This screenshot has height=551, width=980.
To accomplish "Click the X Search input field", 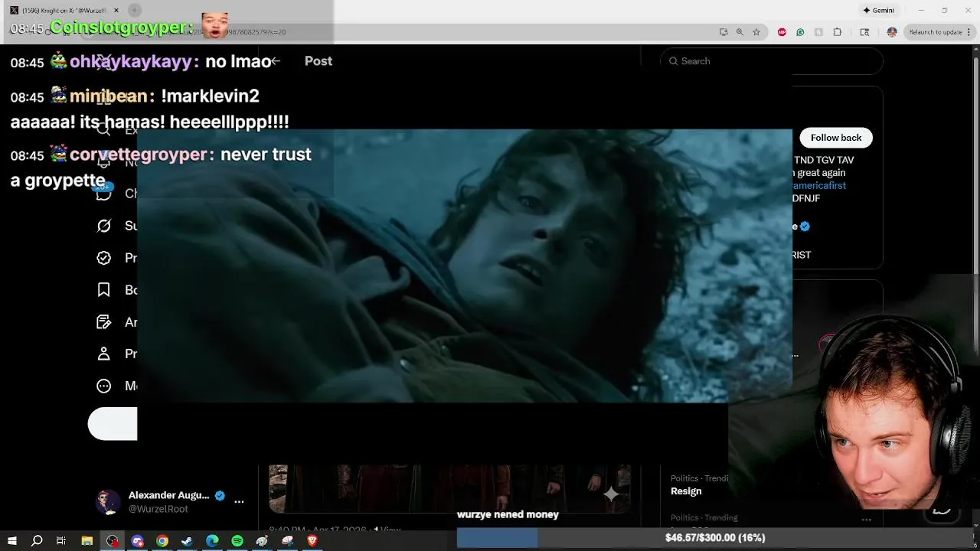I will pyautogui.click(x=772, y=61).
